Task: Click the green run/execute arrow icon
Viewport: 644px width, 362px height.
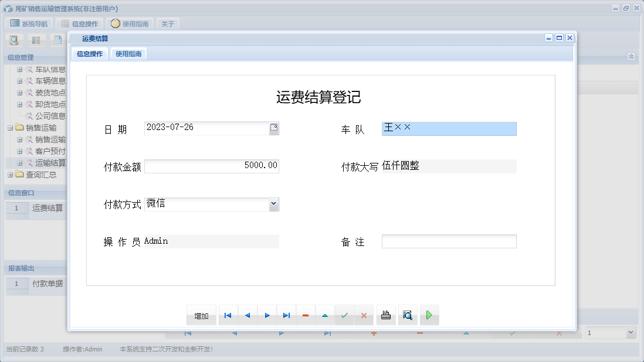Action: click(x=429, y=315)
